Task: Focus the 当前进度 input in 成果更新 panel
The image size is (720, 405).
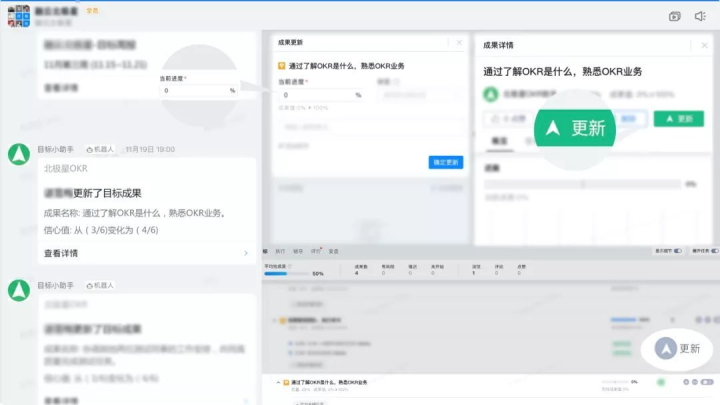Action: pos(321,95)
